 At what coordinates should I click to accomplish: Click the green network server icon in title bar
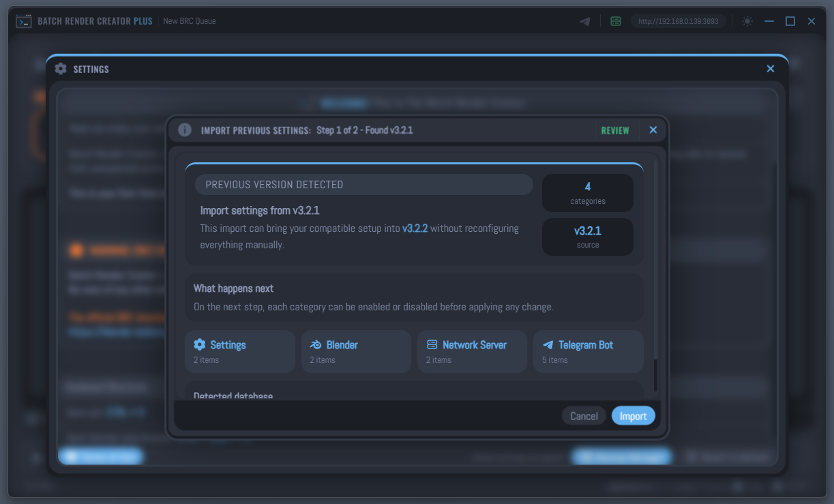(616, 21)
